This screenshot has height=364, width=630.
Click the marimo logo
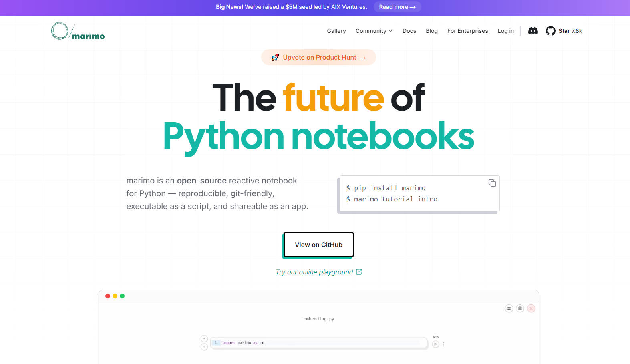point(78,31)
